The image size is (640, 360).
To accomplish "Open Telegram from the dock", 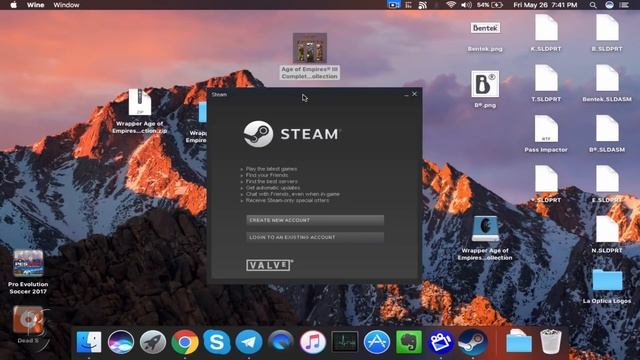I will [x=249, y=342].
